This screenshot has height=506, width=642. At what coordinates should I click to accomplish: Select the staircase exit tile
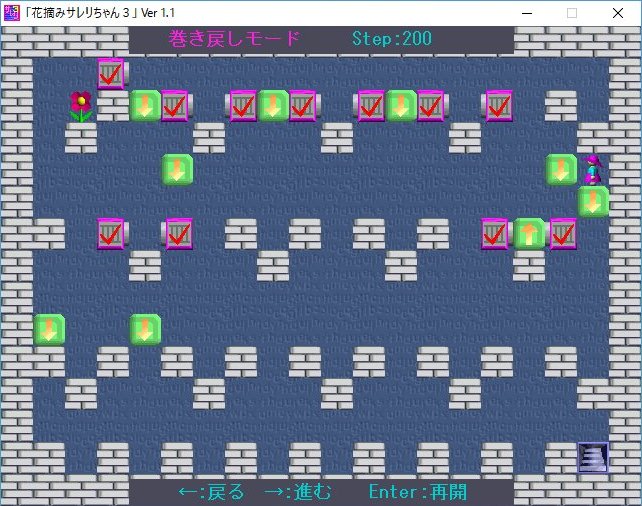pos(593,458)
